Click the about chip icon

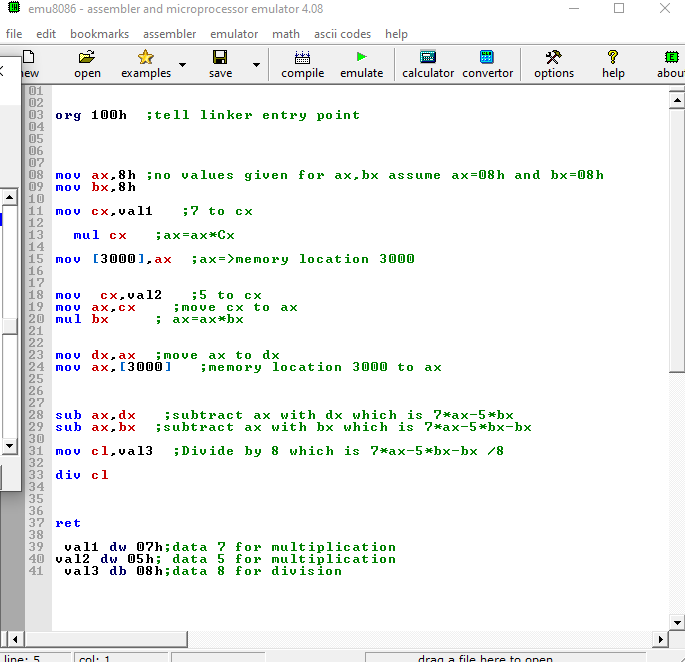671,57
